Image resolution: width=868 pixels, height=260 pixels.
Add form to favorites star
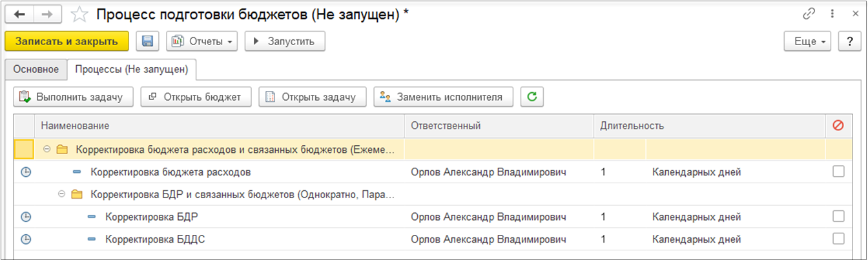point(79,14)
